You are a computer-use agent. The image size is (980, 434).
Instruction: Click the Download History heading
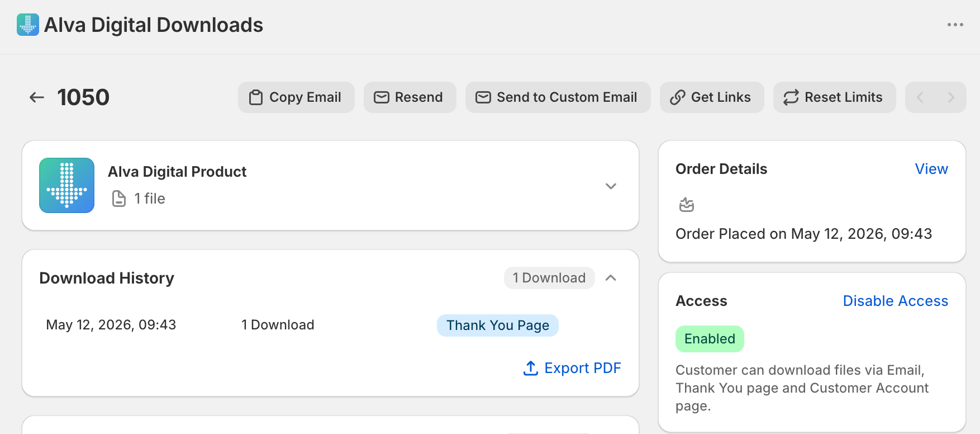click(107, 278)
